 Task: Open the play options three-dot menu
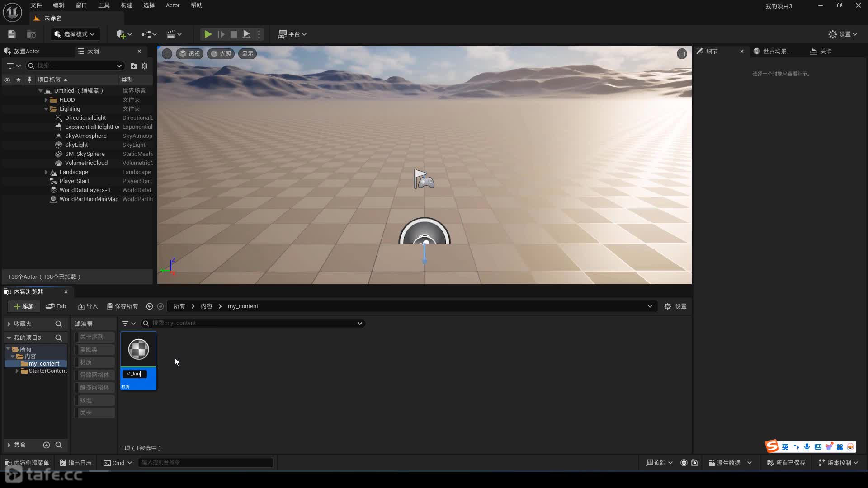[x=259, y=34]
